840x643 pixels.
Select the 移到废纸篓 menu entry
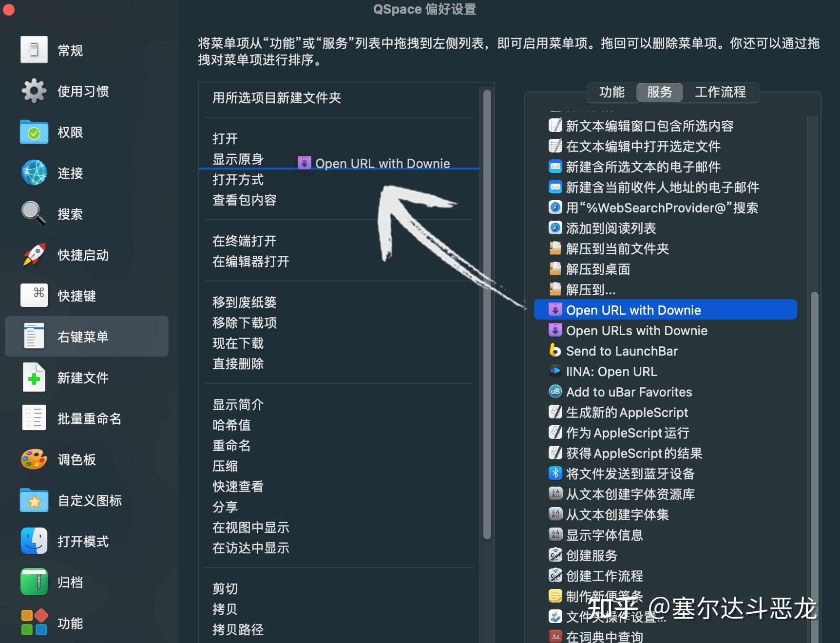[x=244, y=302]
